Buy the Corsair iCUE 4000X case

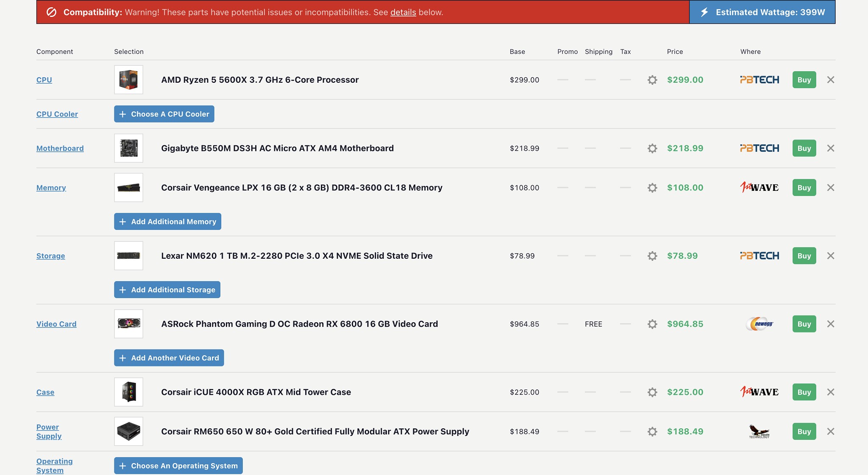pyautogui.click(x=804, y=392)
